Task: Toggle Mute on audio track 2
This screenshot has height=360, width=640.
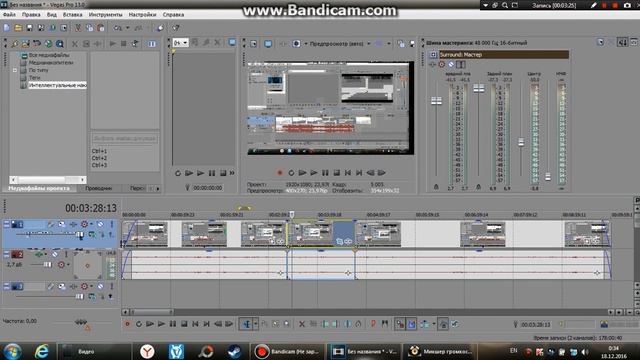Action: click(55, 254)
